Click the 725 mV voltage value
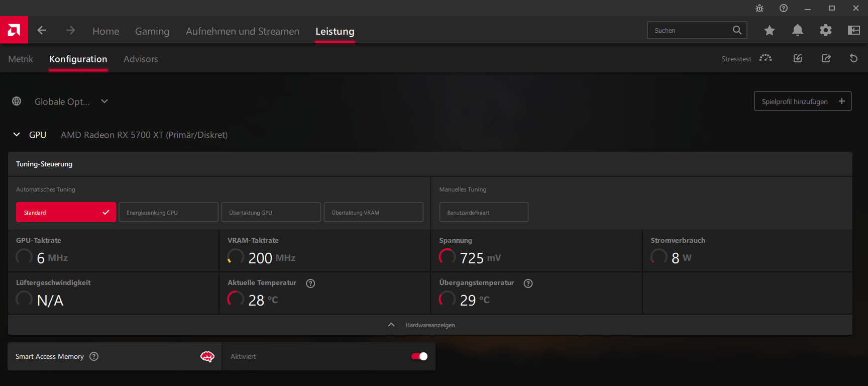 pos(480,258)
